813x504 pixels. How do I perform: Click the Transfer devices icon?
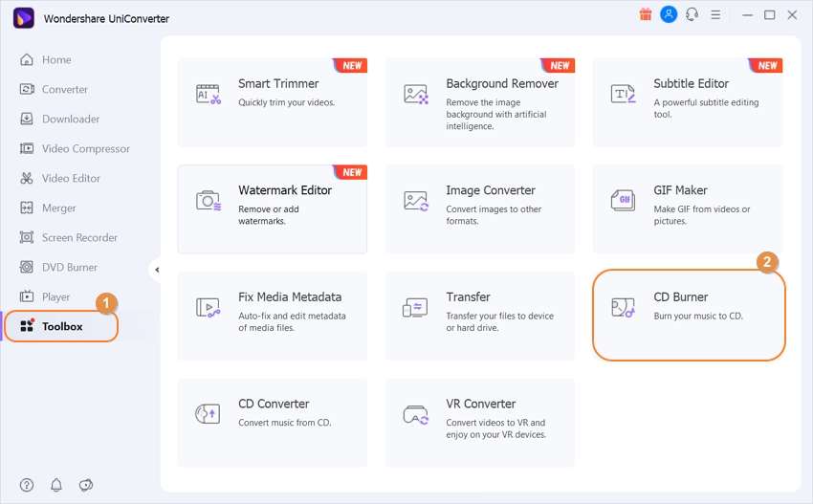415,308
